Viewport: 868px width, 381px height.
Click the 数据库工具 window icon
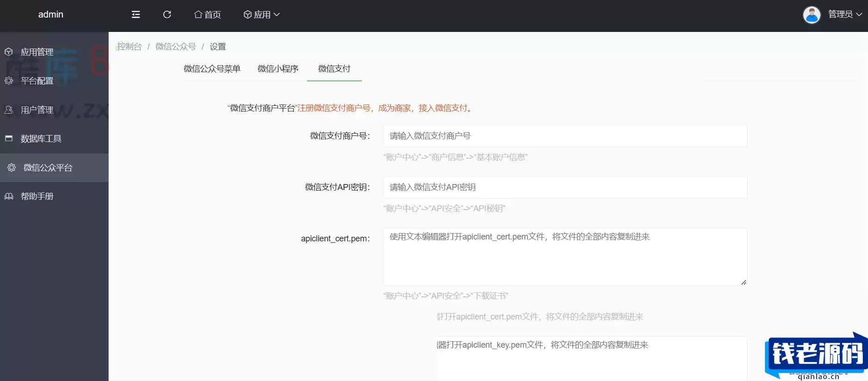9,138
